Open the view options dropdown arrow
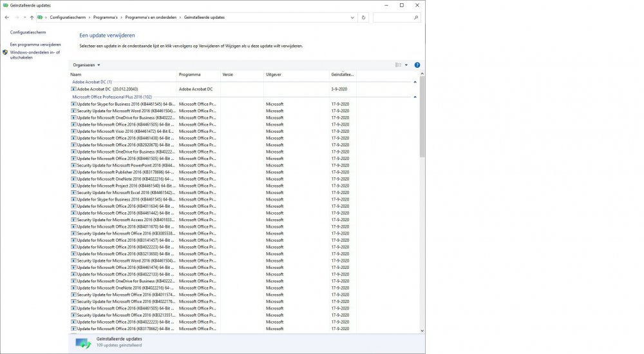644x354 pixels. 406,65
